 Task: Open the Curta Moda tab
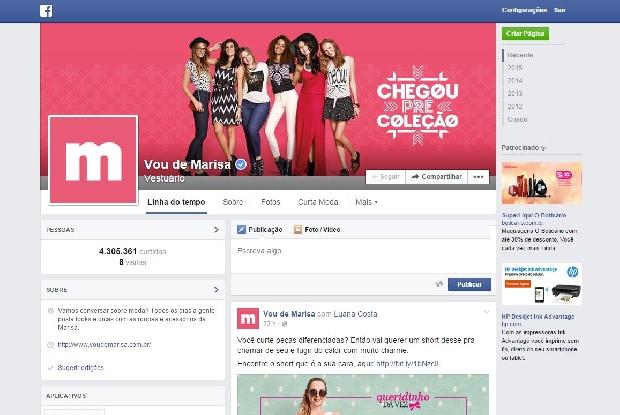[318, 202]
